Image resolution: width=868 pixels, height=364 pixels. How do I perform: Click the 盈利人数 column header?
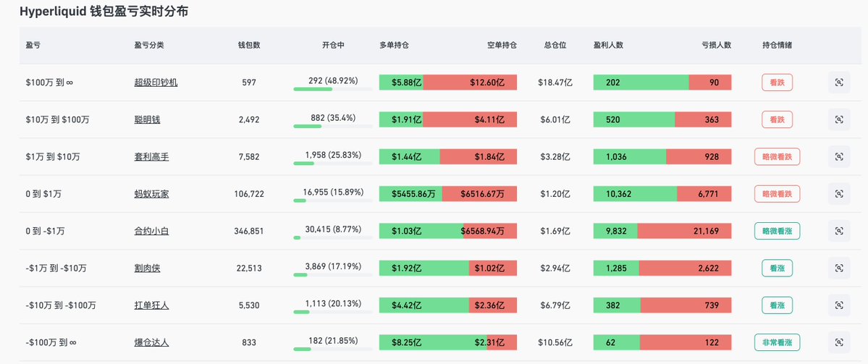coord(608,46)
